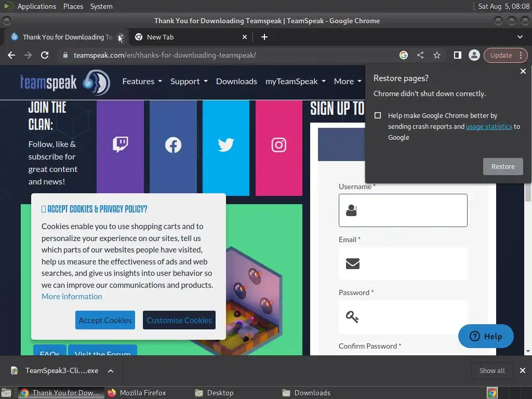
Task: Click the forward navigation arrow
Action: [28, 55]
